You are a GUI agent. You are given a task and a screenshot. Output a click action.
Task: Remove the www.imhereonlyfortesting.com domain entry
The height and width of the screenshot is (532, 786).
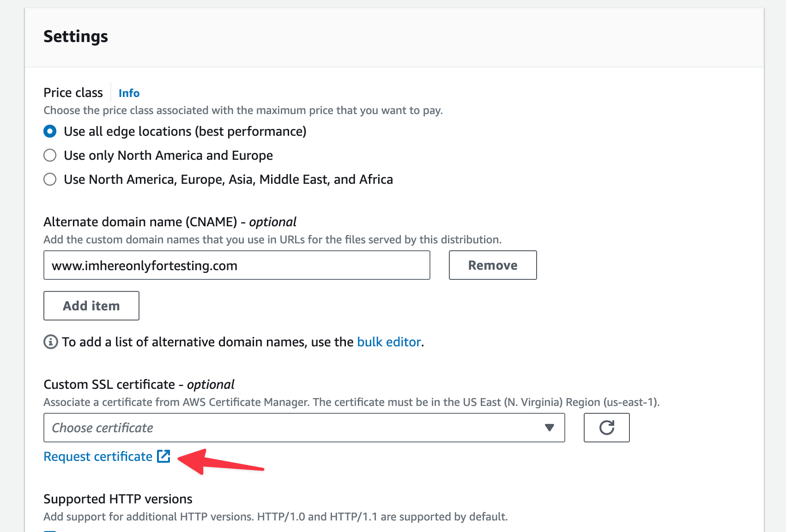click(x=492, y=266)
